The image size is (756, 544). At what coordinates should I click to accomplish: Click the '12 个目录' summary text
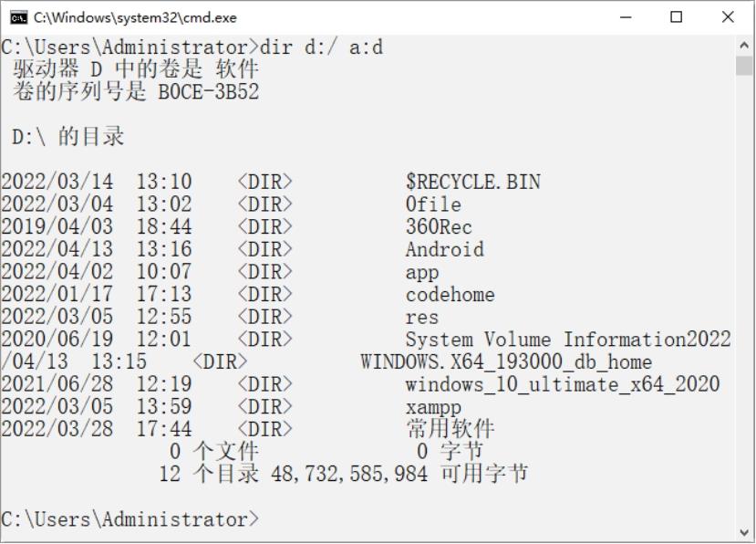coord(208,474)
